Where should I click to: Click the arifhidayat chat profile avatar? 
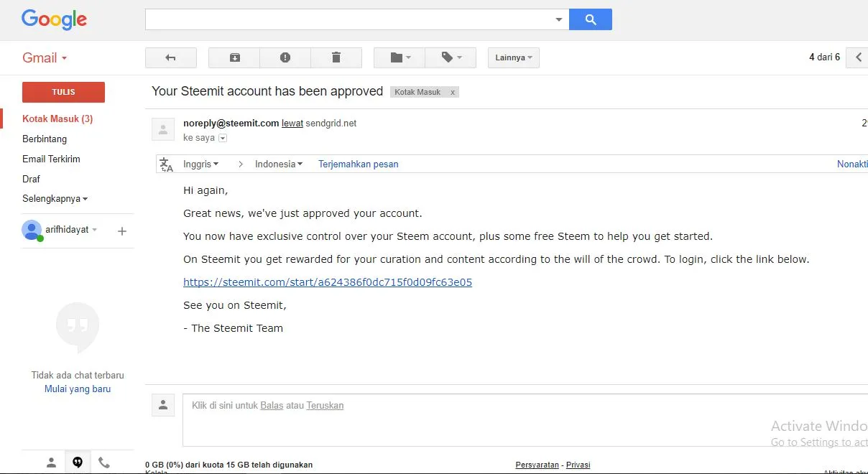click(32, 230)
